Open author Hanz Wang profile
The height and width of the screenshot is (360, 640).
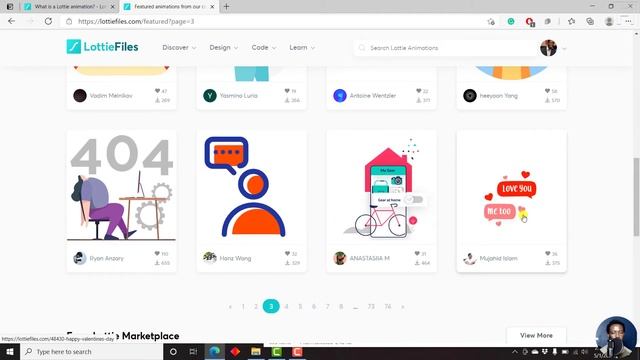(235, 258)
